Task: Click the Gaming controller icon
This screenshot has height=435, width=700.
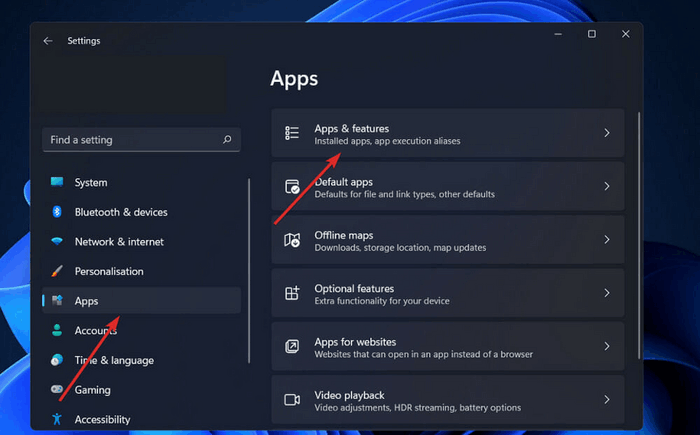Action: (57, 390)
